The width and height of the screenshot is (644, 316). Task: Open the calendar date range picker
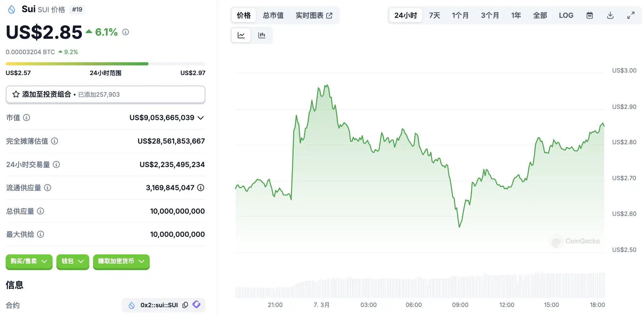[589, 15]
